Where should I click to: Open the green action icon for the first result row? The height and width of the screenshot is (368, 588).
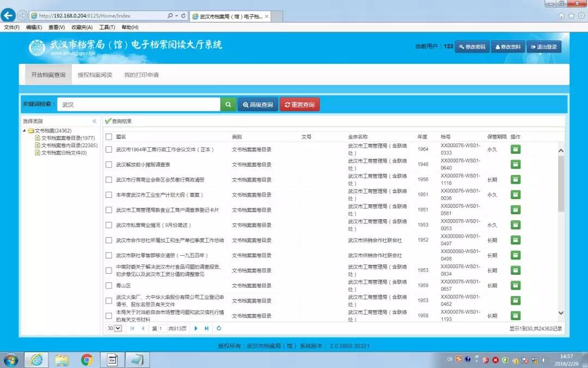[515, 149]
